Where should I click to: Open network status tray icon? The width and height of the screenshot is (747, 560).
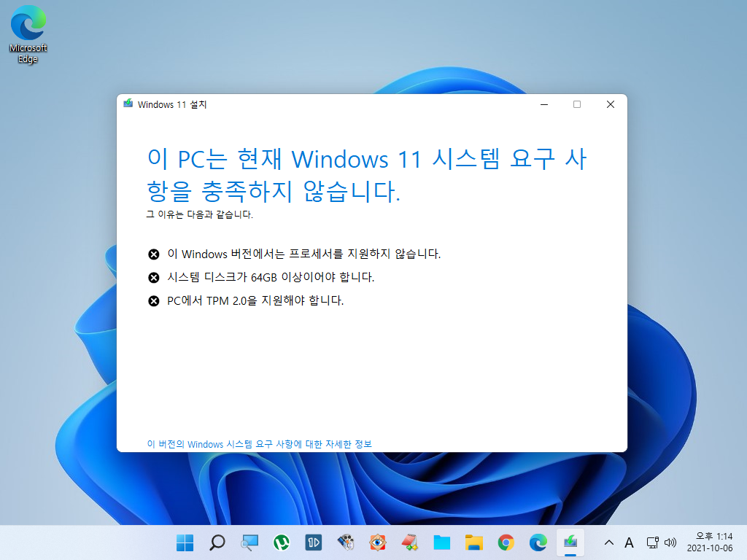(x=652, y=542)
